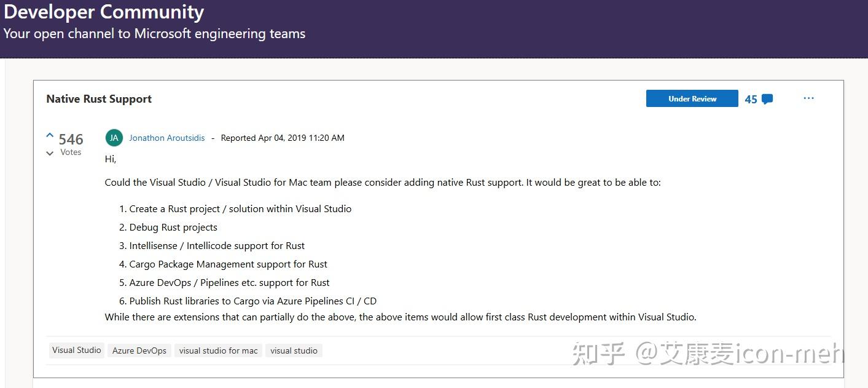Image resolution: width=868 pixels, height=388 pixels.
Task: Click the Reported Apr 04, 2019 timestamp
Action: [283, 138]
